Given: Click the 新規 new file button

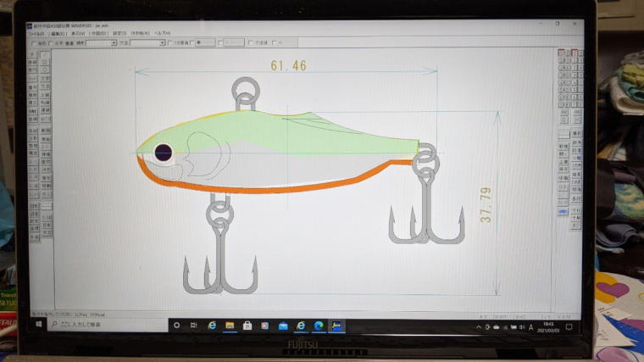Looking at the screenshot, I should (563, 147).
